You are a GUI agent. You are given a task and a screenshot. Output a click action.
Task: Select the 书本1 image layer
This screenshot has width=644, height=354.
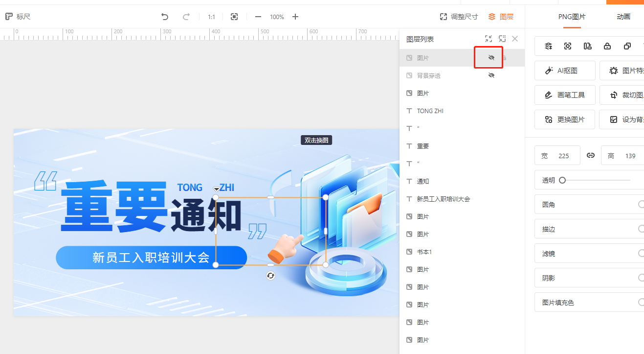point(462,252)
